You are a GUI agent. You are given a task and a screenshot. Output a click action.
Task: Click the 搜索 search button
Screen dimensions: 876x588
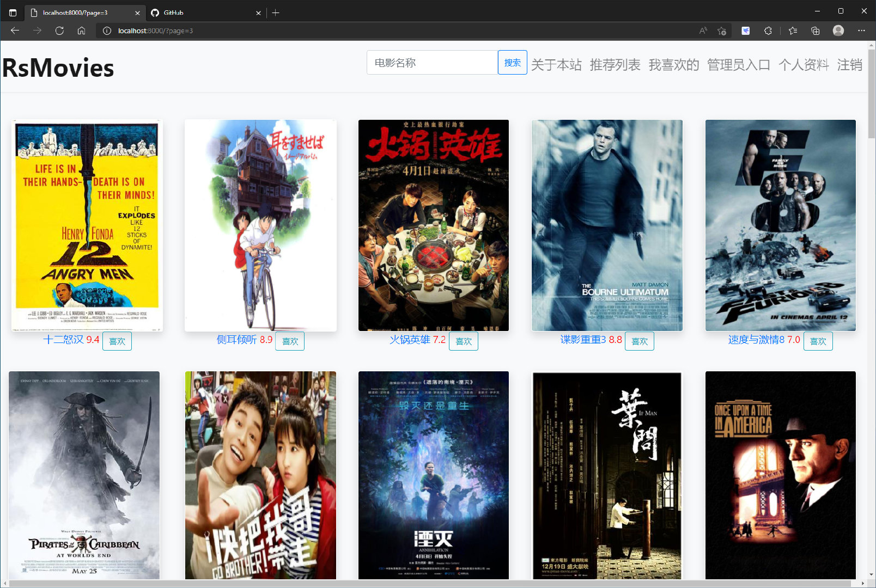pyautogui.click(x=512, y=63)
